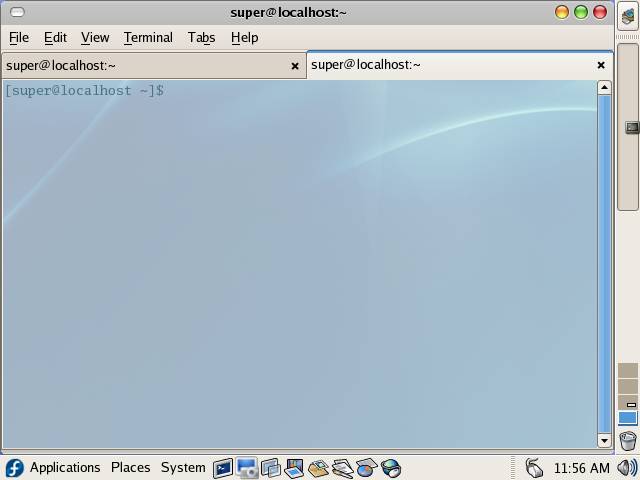
Task: Open the Trash icon on the side panel
Action: pyautogui.click(x=628, y=441)
